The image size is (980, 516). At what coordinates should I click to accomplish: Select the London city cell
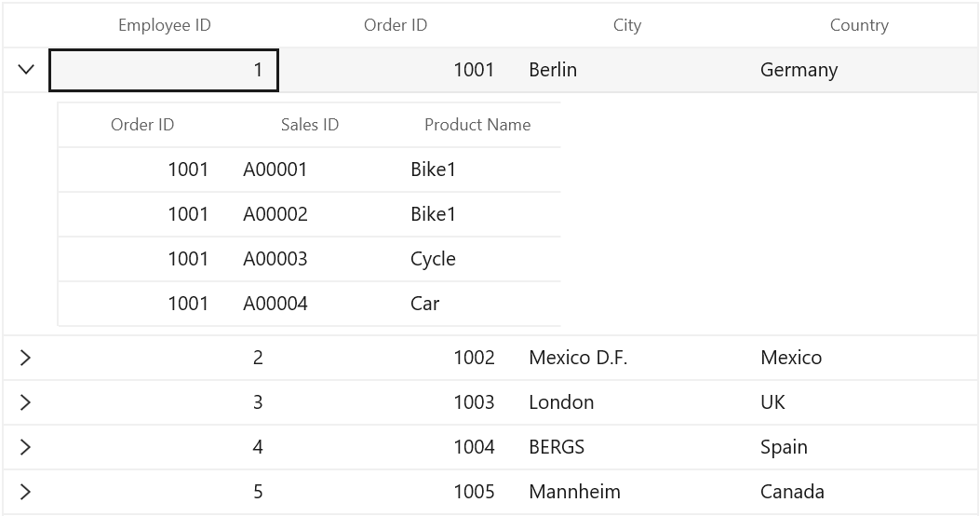pyautogui.click(x=627, y=402)
